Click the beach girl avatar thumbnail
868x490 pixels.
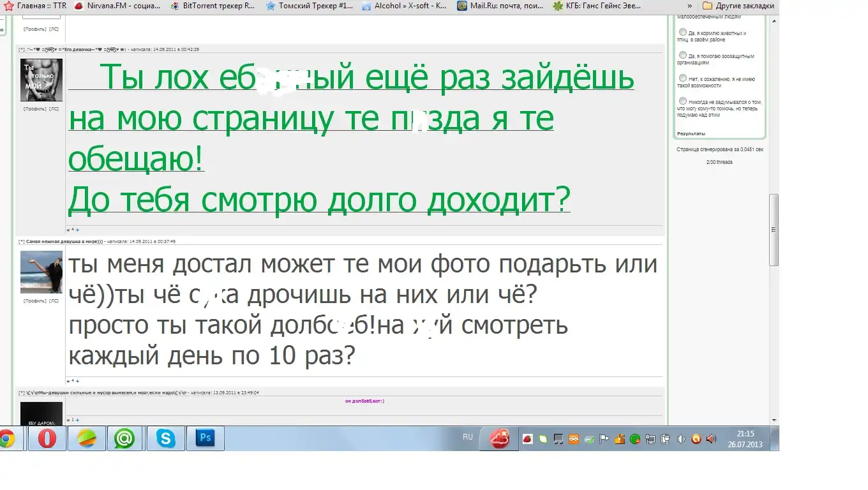[41, 272]
